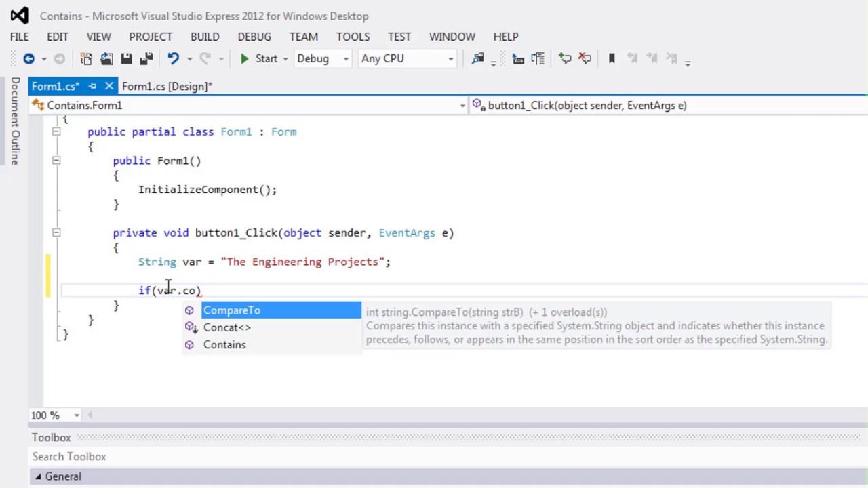Viewport: 868px width, 488px height.
Task: Open the FILE menu
Action: (x=19, y=37)
